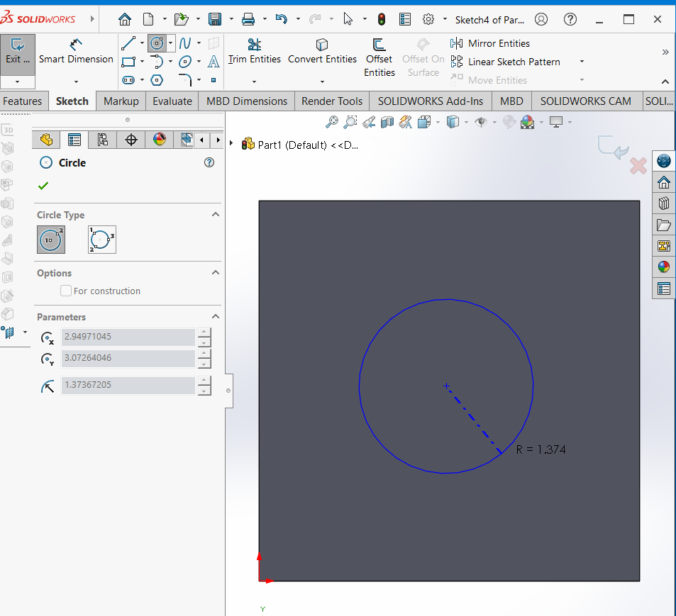Select the Sketch Text tool
The height and width of the screenshot is (616, 676).
[214, 62]
